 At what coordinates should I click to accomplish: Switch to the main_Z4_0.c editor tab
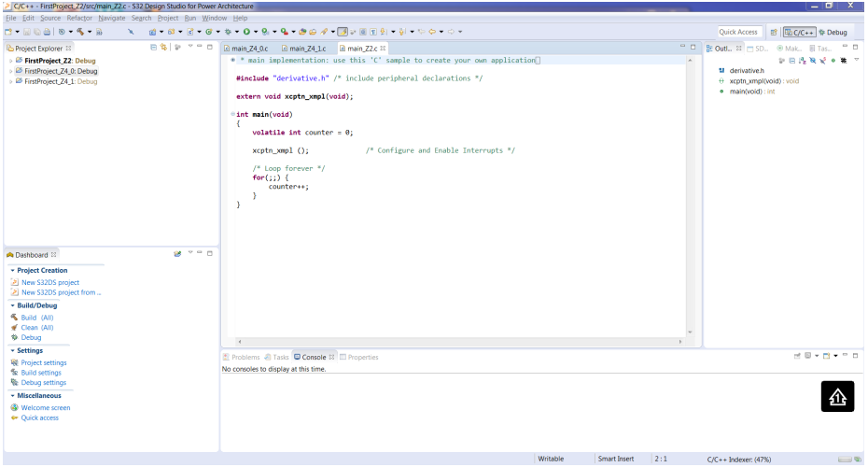[x=248, y=48]
